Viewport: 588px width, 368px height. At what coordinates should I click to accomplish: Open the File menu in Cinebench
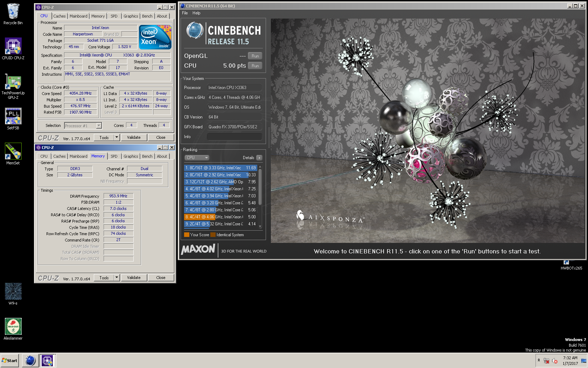(185, 13)
